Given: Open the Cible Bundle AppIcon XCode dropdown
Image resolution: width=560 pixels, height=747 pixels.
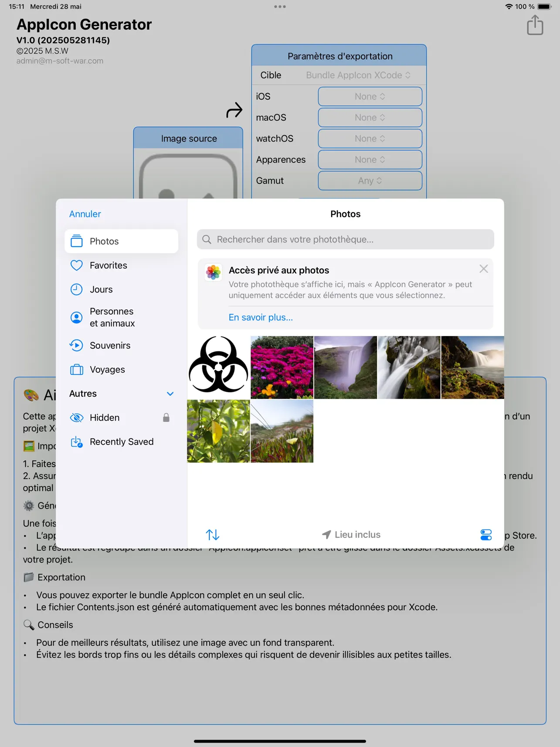Looking at the screenshot, I should (358, 75).
